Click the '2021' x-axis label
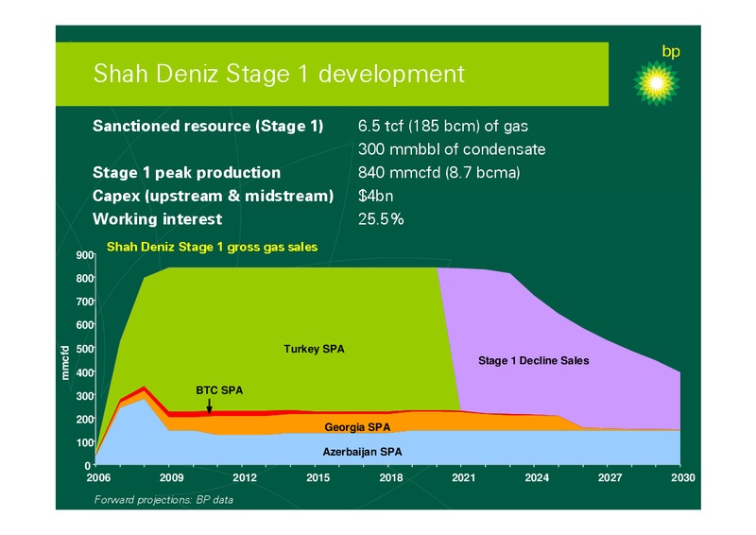This screenshot has width=756, height=535. pyautogui.click(x=463, y=477)
